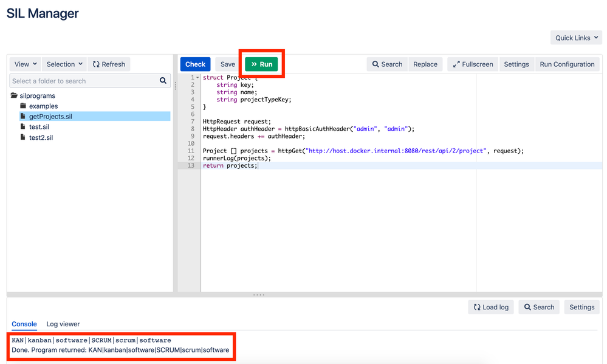The height and width of the screenshot is (364, 607).
Task: Collapse the struct block fold arrow on line 1
Action: (197, 78)
